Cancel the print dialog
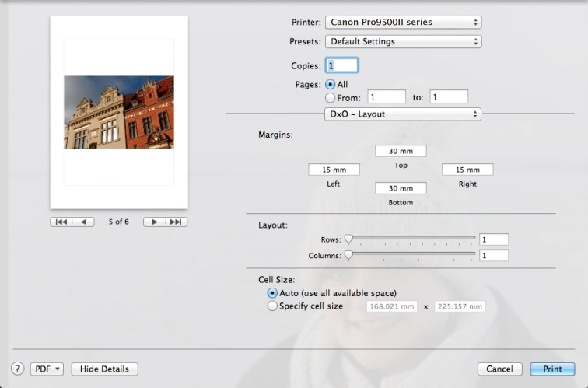 point(499,369)
